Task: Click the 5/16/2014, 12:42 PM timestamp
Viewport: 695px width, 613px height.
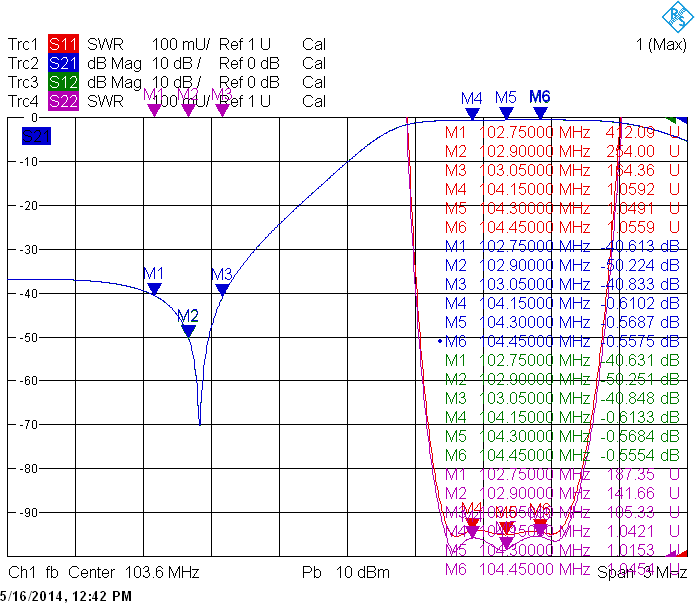Action: click(x=66, y=597)
